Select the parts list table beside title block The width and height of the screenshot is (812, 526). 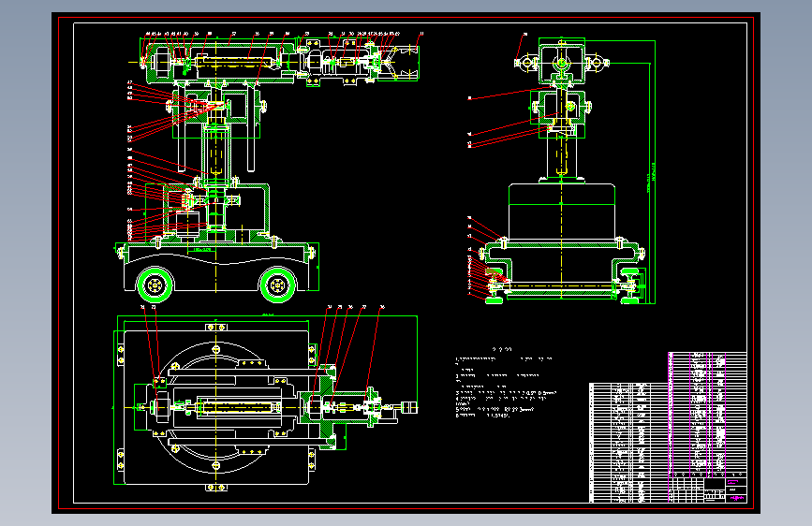[x=628, y=443]
